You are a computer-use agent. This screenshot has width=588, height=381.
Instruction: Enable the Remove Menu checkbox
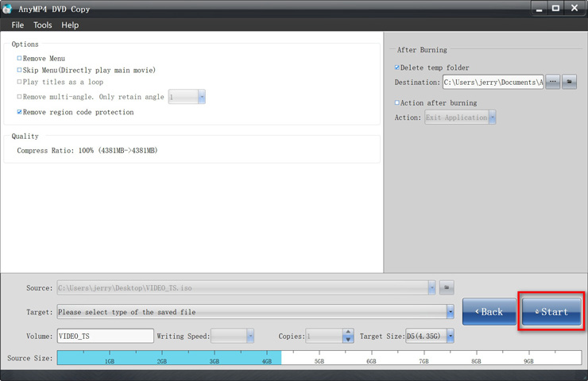coord(20,59)
